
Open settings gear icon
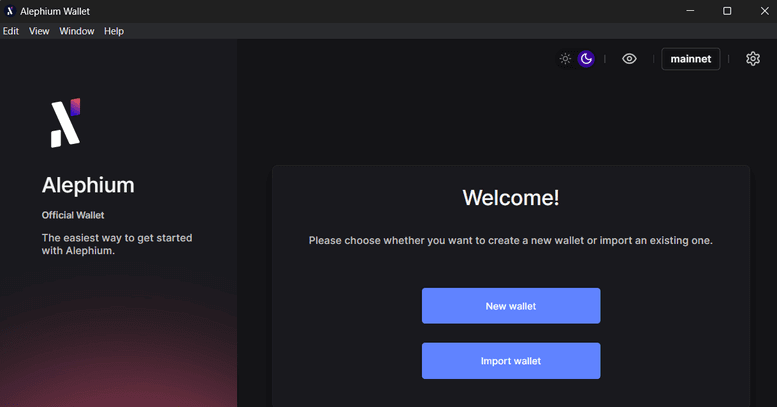[x=753, y=58]
